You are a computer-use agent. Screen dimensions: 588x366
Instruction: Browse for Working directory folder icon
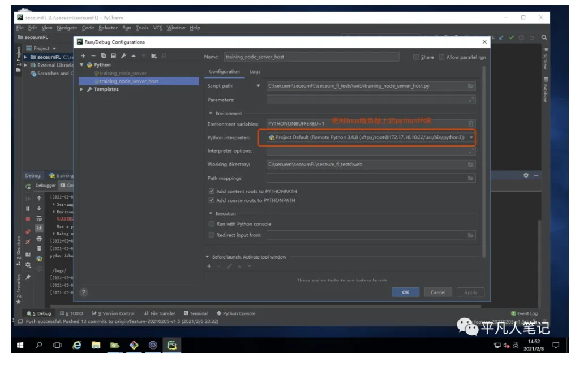coord(471,165)
